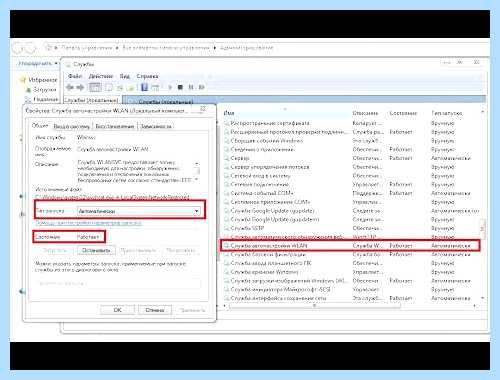500x380 pixels.
Task: Sort by the Состояние column header
Action: (403, 113)
